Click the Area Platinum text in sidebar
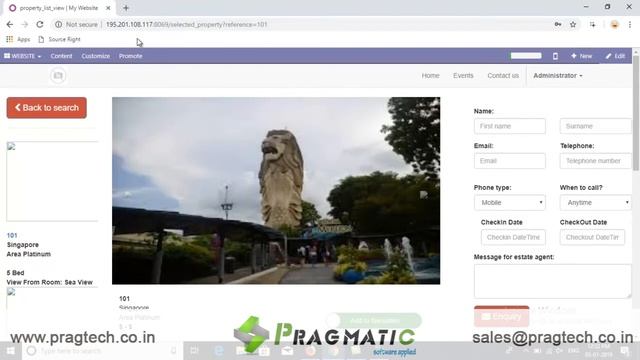The height and width of the screenshot is (360, 640). pos(29,254)
